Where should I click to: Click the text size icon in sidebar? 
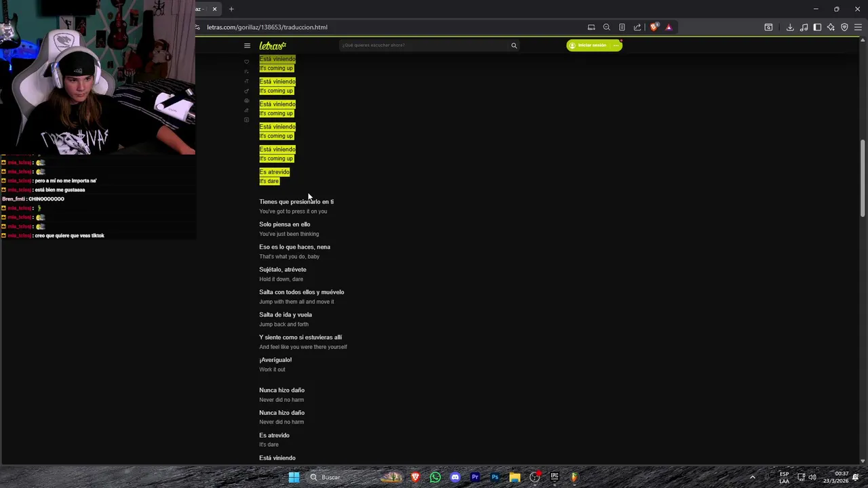tap(247, 81)
